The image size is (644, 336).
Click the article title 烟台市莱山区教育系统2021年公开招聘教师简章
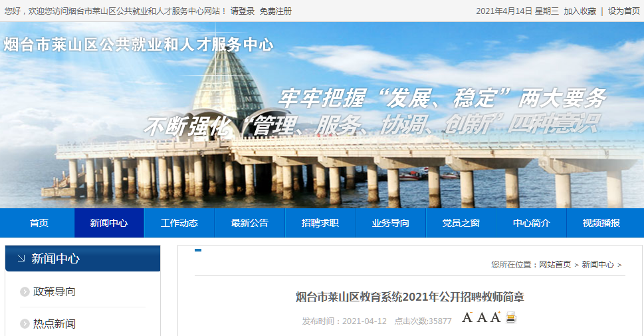(410, 297)
